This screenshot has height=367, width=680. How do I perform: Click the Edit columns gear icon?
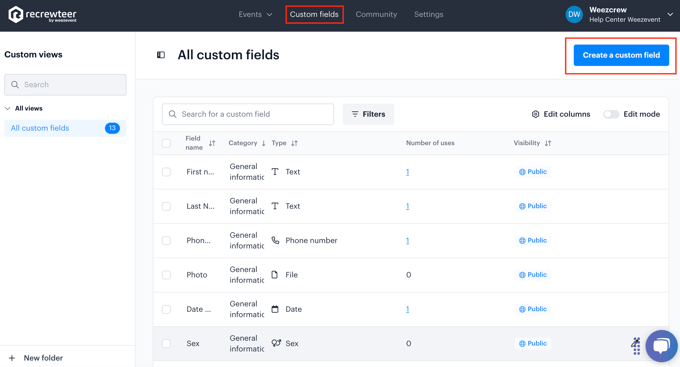[x=536, y=114]
